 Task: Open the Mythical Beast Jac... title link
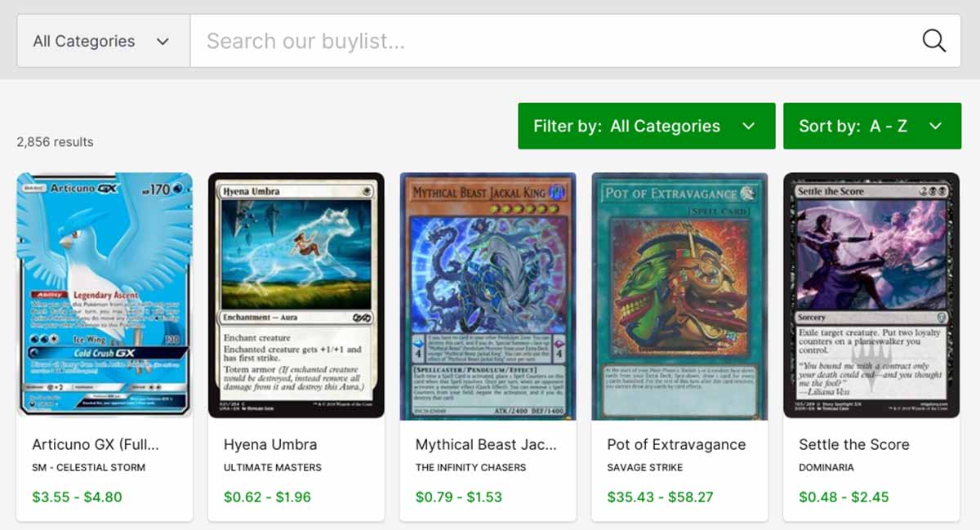point(486,445)
